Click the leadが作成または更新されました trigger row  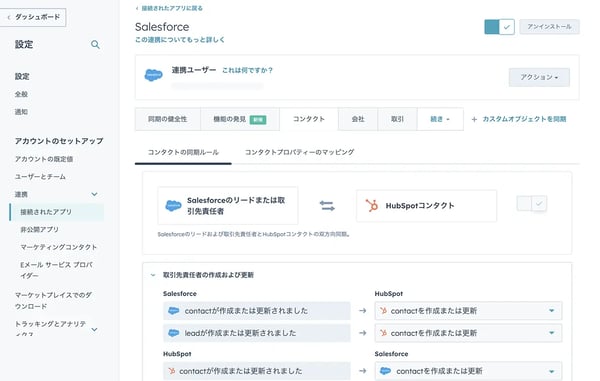pyautogui.click(x=257, y=333)
